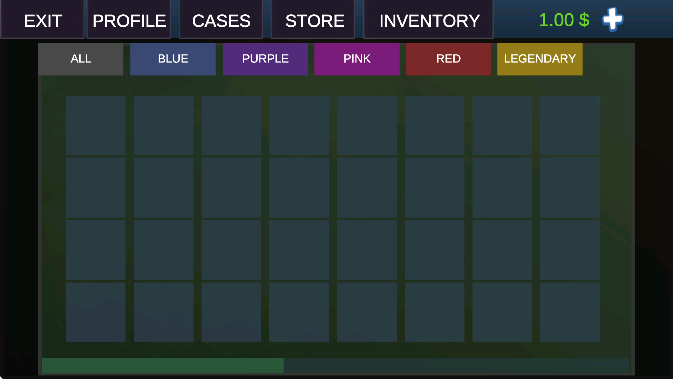Image resolution: width=673 pixels, height=379 pixels.
Task: Open the CASES section
Action: pyautogui.click(x=221, y=19)
